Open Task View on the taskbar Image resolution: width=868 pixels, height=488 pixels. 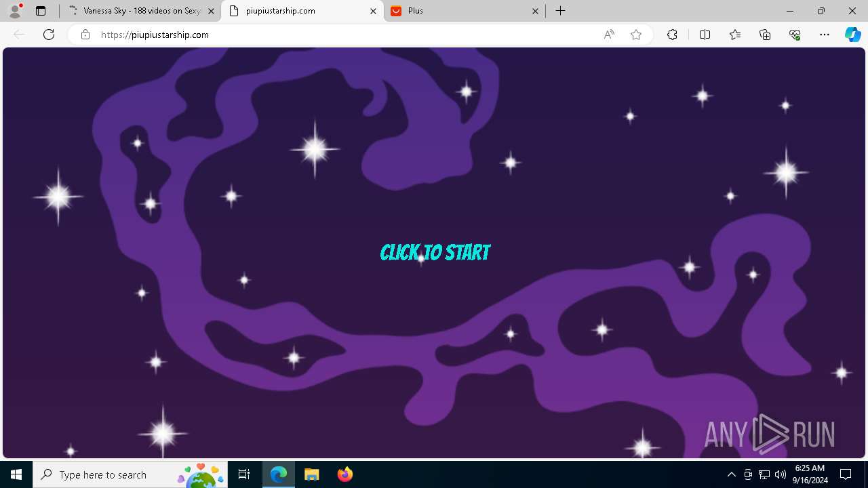(x=244, y=474)
